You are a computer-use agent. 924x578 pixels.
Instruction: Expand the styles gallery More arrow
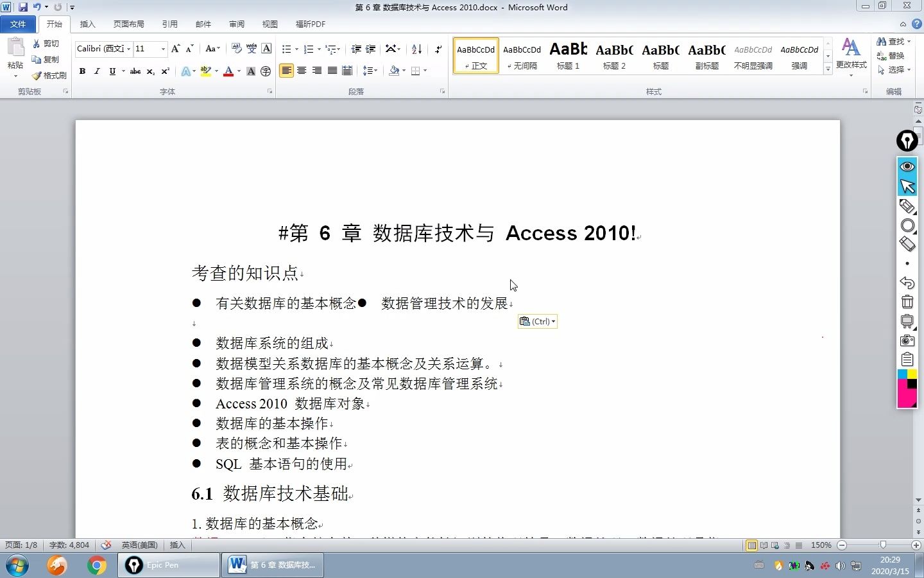click(x=828, y=69)
